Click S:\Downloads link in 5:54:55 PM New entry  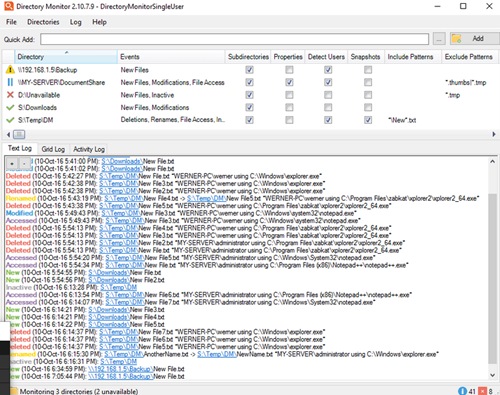(x=108, y=272)
